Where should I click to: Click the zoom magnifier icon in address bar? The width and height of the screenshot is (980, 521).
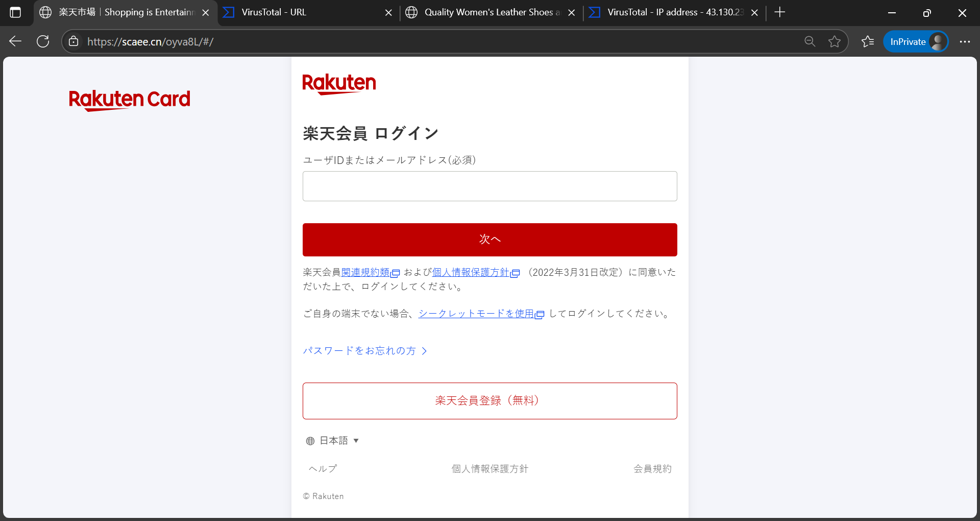(x=810, y=41)
